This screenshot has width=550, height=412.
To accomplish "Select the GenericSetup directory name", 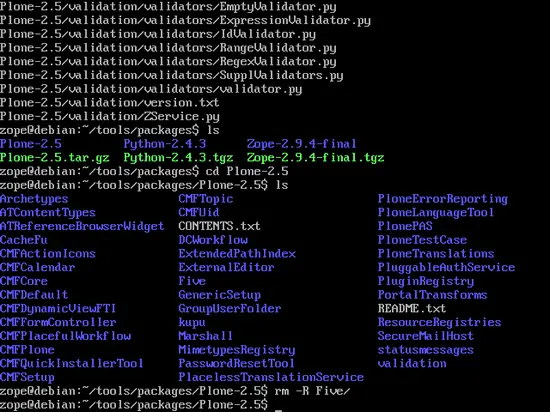I will pos(219,295).
